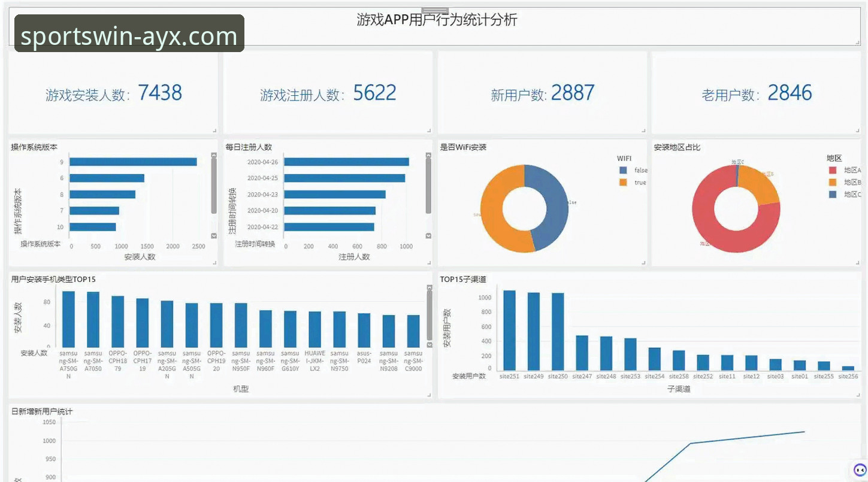The width and height of the screenshot is (868, 482).
Task: Click the vertical scrollbar thumb in 每日注册人数 chart
Action: [428, 186]
